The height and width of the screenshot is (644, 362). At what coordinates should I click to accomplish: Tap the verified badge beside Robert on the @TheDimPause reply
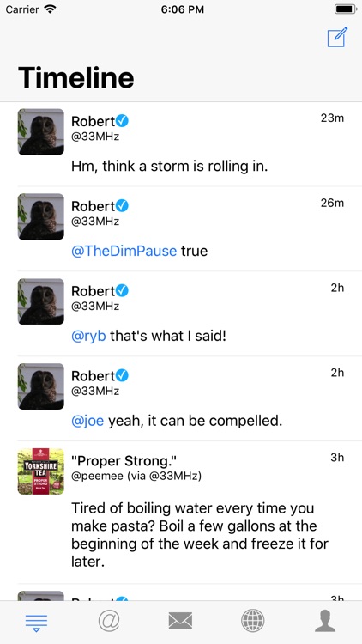coord(122,205)
